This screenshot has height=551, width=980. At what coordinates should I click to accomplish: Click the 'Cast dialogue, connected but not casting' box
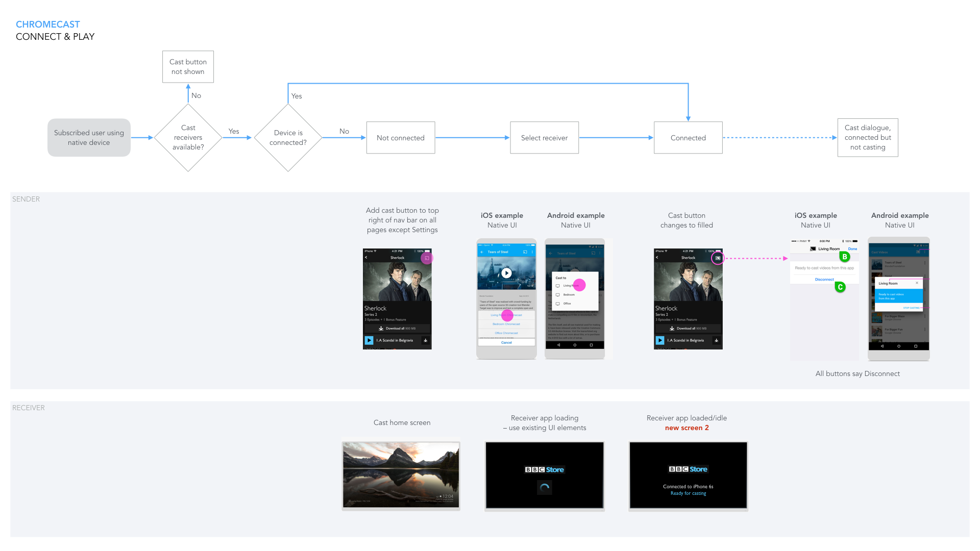pyautogui.click(x=868, y=138)
